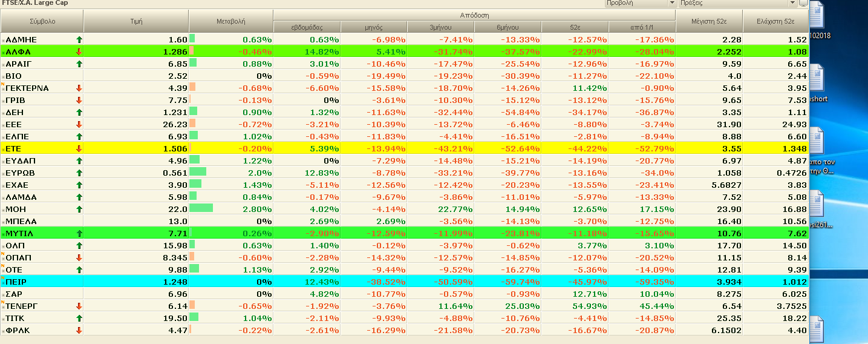
Task: Click the up arrow in ΟΤΕ row
Action: (x=79, y=270)
